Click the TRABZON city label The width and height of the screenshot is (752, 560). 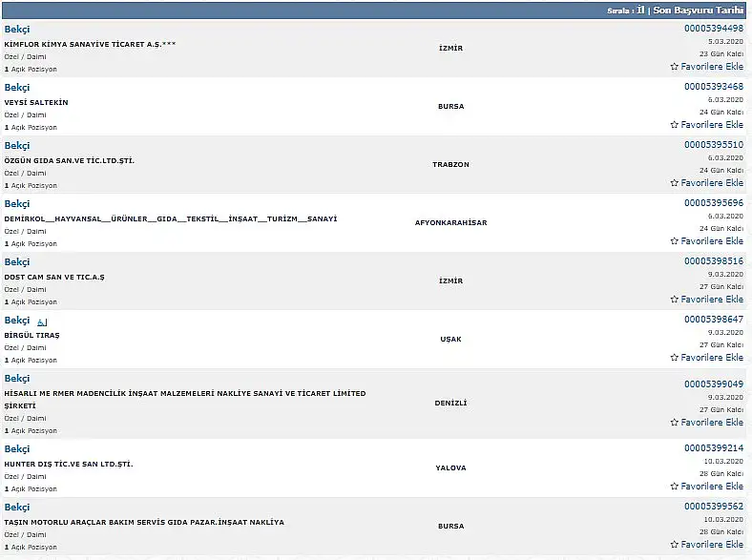coord(450,164)
